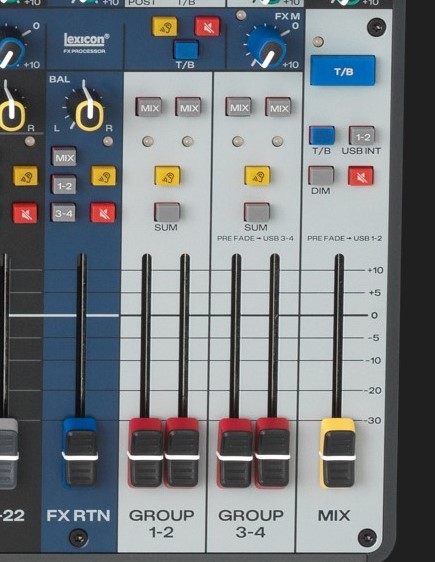Click the GROUP 1-2 strip label
This screenshot has width=435, height=562.
pyautogui.click(x=162, y=524)
